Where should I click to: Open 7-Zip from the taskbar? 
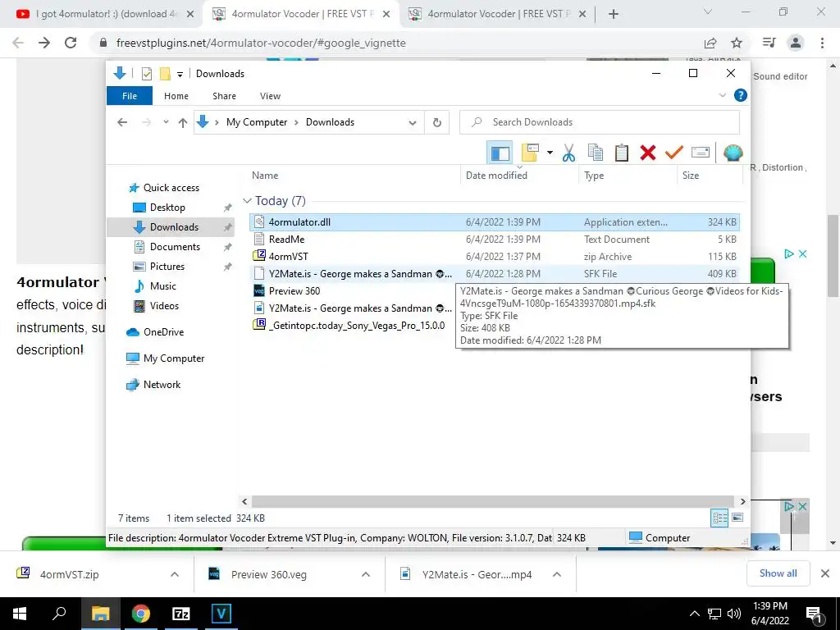coord(180,614)
